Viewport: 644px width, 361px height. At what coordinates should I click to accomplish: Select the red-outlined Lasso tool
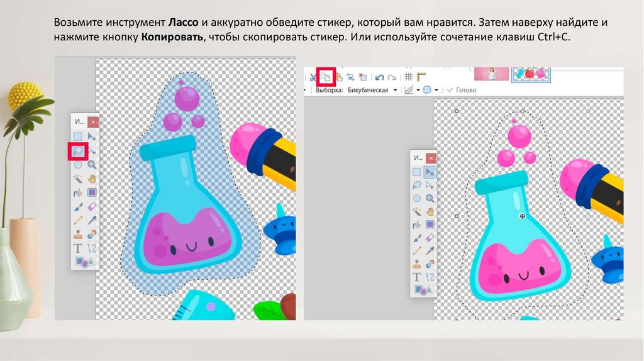[78, 151]
